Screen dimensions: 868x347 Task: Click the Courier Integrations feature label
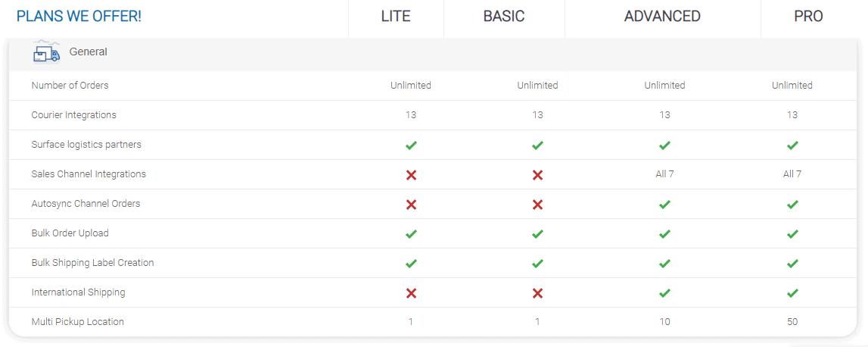coord(74,115)
